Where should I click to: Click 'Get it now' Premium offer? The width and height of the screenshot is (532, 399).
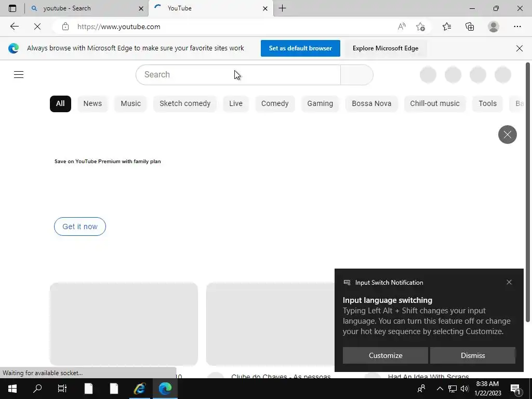[x=79, y=227]
